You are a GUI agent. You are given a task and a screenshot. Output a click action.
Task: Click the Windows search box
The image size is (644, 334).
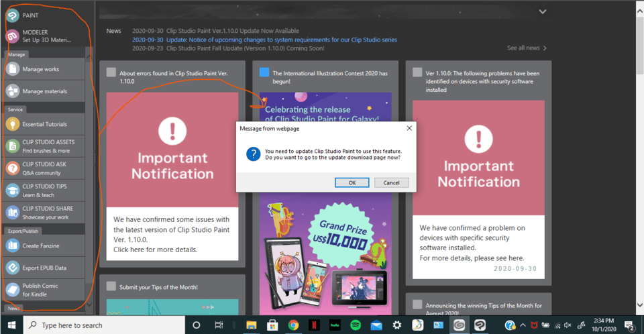pyautogui.click(x=101, y=325)
